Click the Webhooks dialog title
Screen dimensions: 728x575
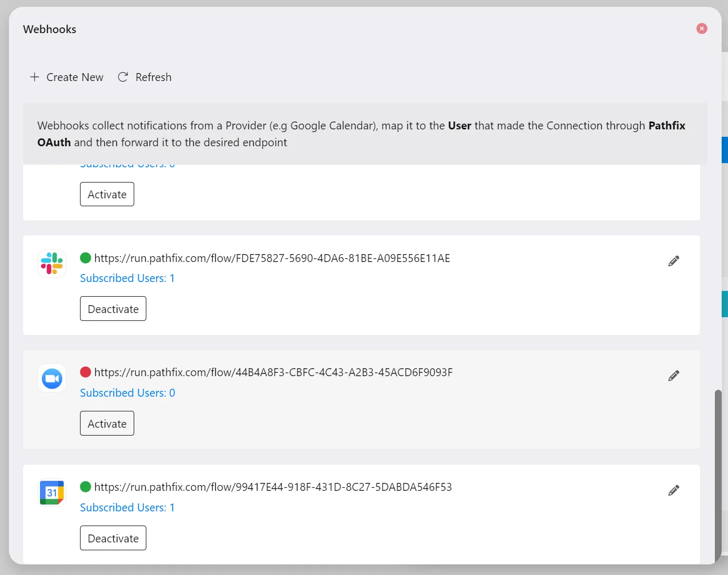[49, 29]
